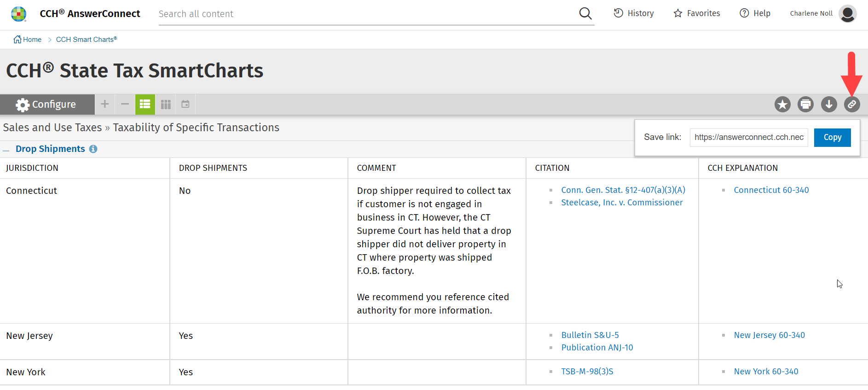Open the Configure menu

46,105
